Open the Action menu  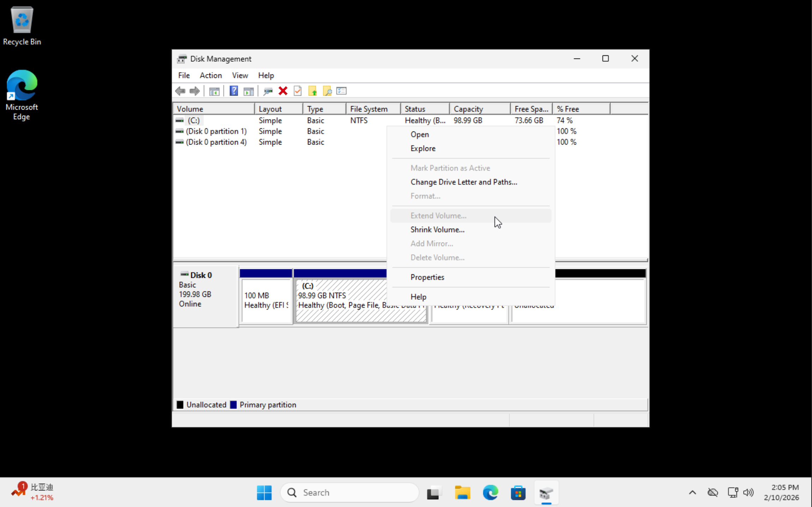tap(211, 75)
